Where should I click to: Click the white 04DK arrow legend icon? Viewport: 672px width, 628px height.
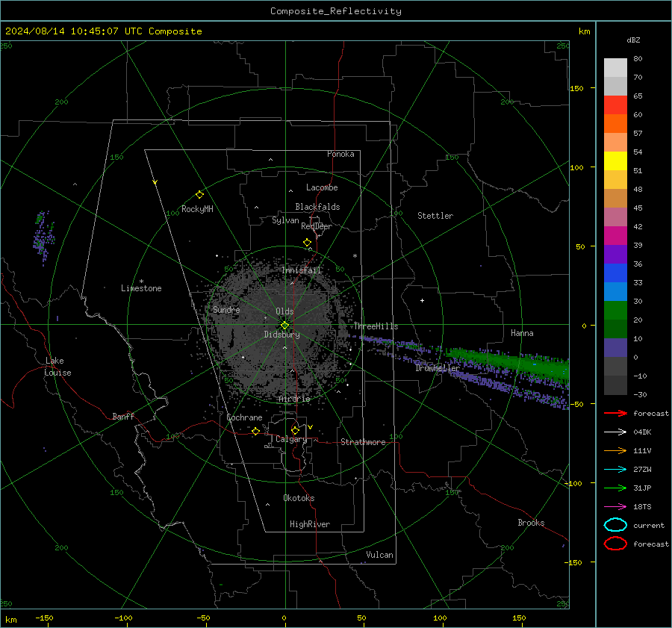[x=615, y=432]
